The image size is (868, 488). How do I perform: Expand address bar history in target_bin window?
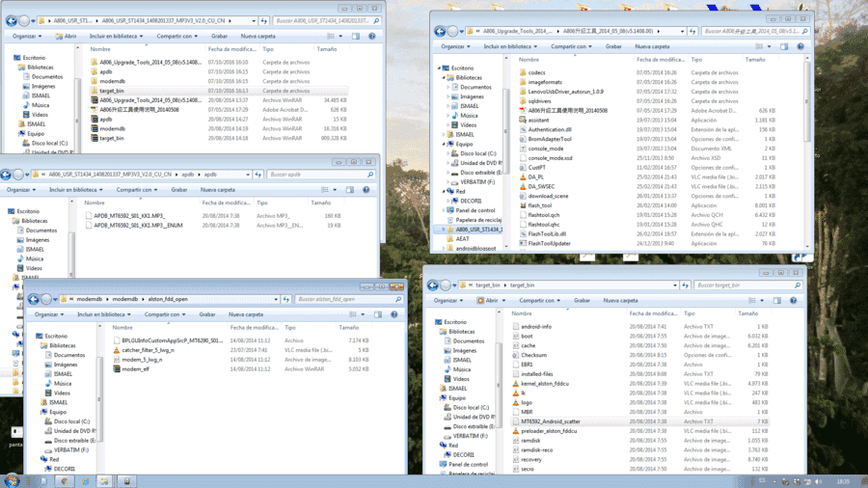(x=675, y=285)
